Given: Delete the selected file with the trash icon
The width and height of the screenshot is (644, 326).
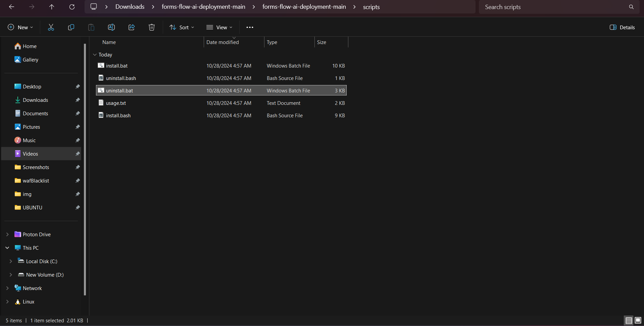Looking at the screenshot, I should [151, 27].
